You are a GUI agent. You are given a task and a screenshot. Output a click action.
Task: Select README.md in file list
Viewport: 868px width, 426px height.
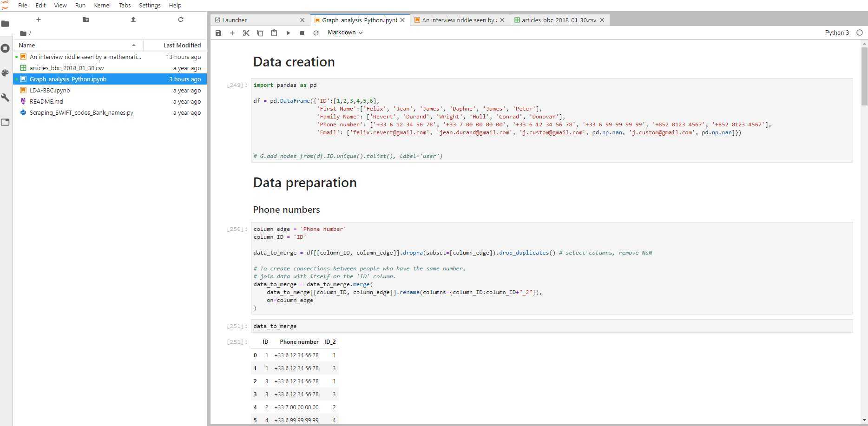coord(110,101)
